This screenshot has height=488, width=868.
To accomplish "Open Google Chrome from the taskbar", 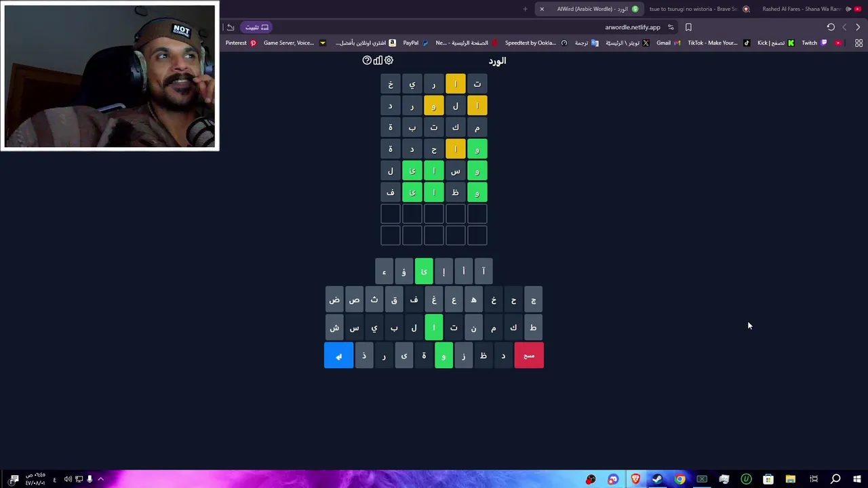I will [x=679, y=479].
